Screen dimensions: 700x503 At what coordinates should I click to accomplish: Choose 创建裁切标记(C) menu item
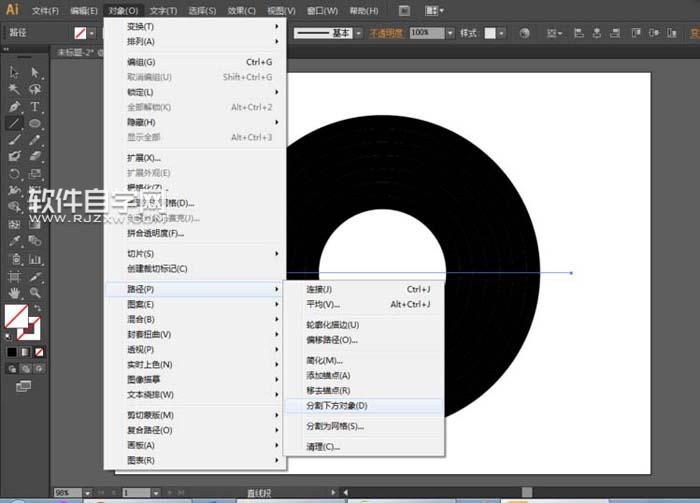[x=195, y=269]
